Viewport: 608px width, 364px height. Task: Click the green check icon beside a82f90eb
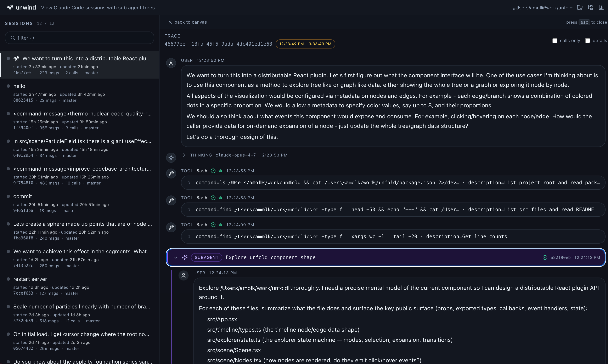tap(545, 257)
